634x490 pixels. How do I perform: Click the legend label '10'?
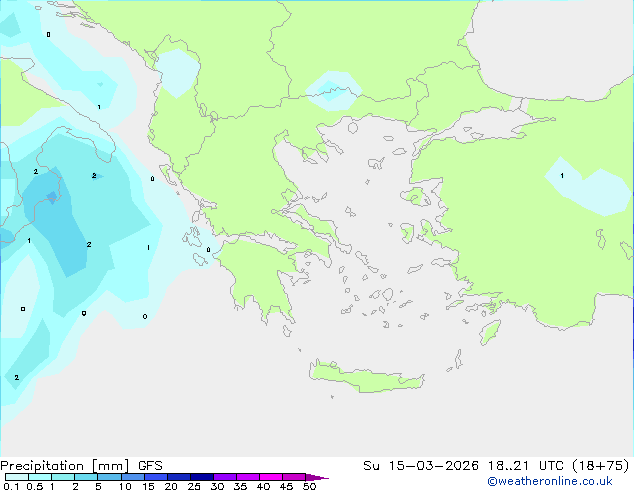click(x=125, y=486)
